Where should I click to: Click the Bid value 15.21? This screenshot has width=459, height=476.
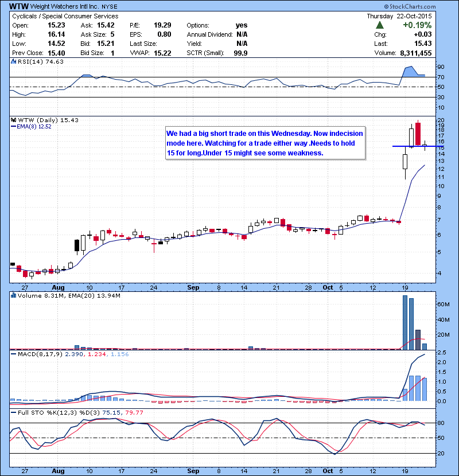click(106, 44)
